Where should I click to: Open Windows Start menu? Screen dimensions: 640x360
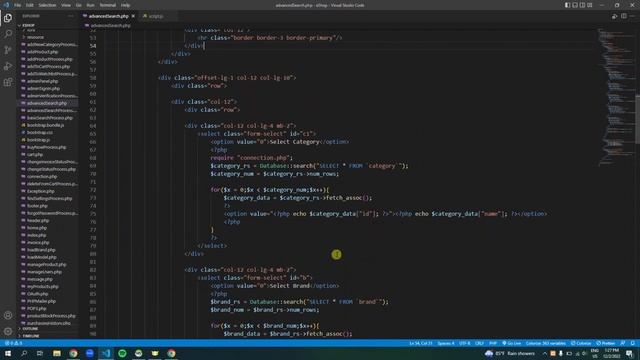coord(8,353)
